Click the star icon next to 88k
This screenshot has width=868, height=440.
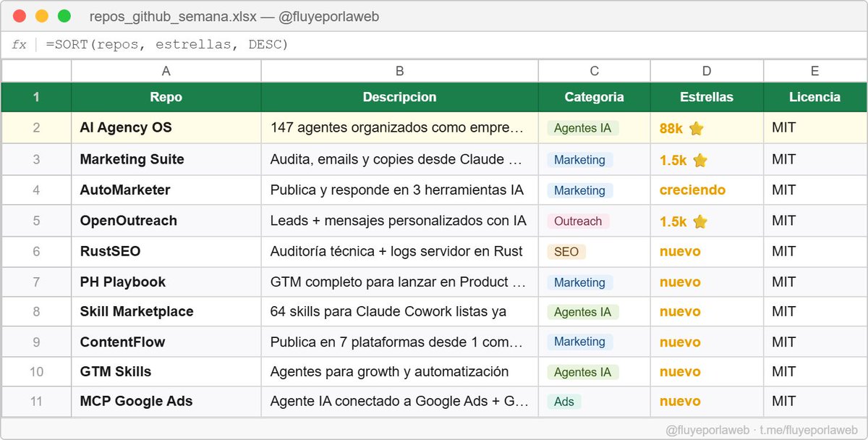point(696,129)
